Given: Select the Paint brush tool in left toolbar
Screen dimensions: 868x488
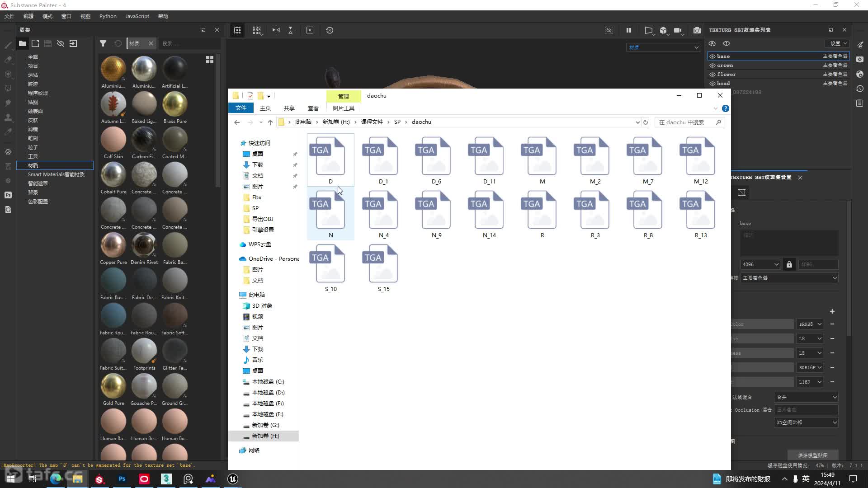Looking at the screenshot, I should (x=8, y=45).
